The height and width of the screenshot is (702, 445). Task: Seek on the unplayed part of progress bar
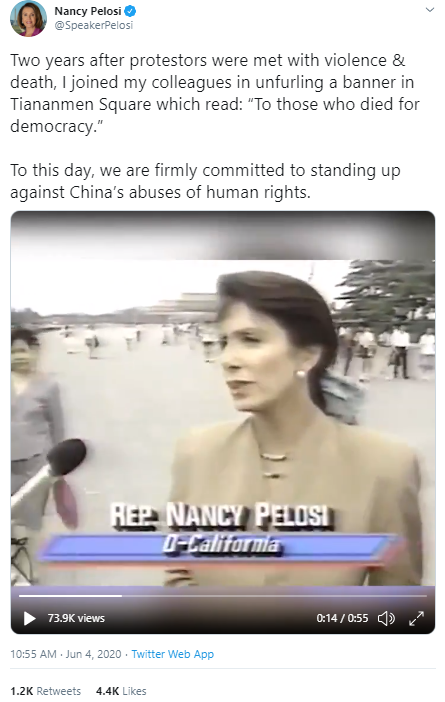pyautogui.click(x=274, y=596)
